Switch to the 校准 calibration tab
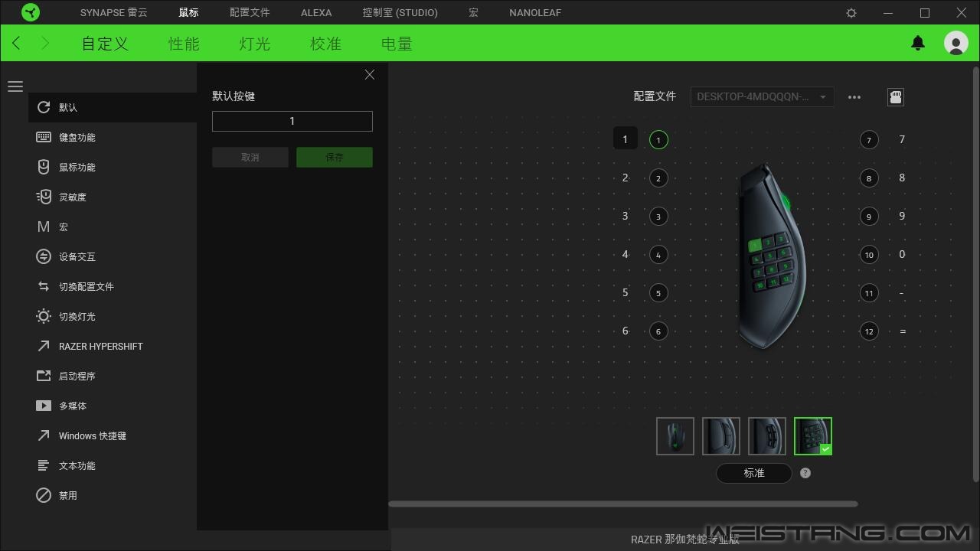 click(325, 44)
